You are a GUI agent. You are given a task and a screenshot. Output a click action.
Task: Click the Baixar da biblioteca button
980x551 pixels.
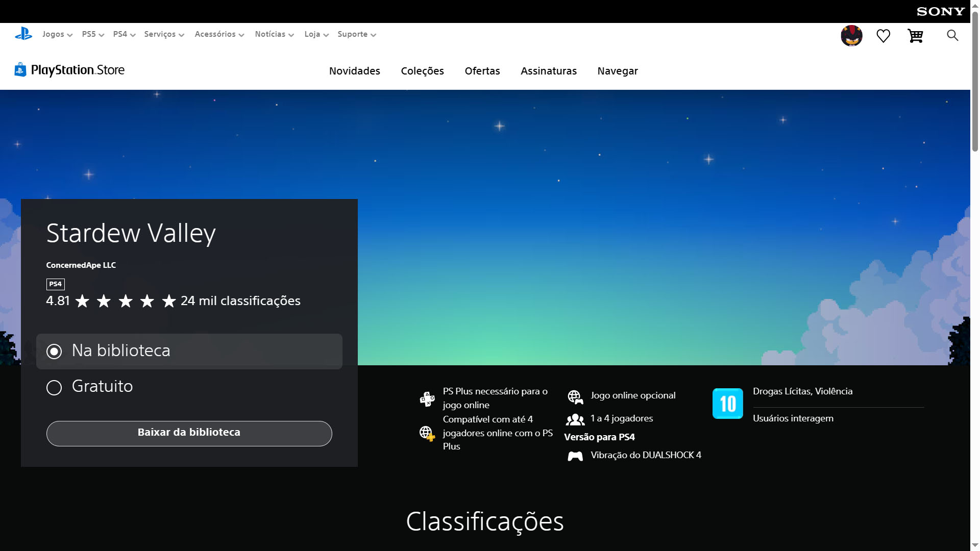[189, 433]
